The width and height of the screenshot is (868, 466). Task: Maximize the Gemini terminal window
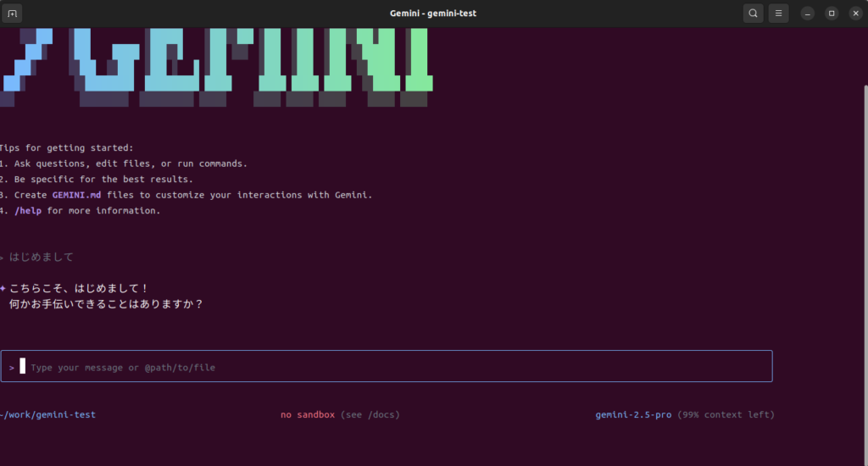click(832, 14)
